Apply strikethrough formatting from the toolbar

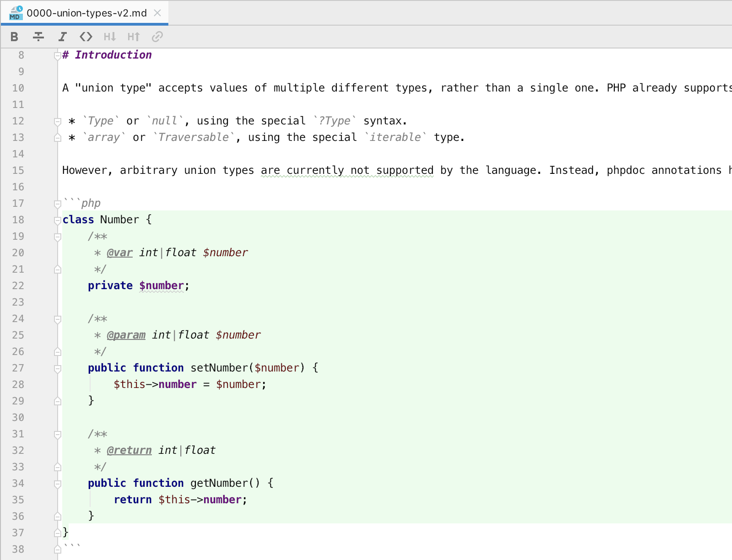(x=38, y=37)
